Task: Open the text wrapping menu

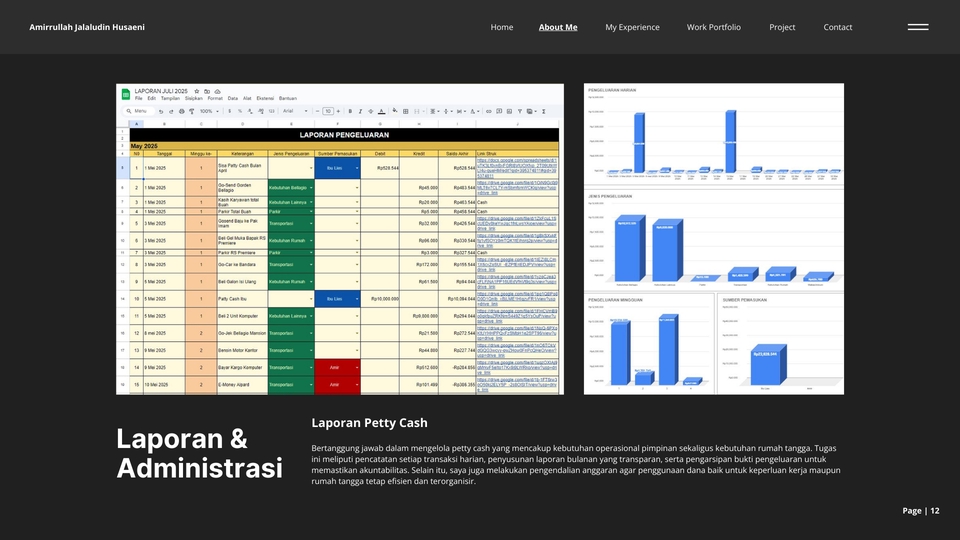Action: [x=460, y=111]
